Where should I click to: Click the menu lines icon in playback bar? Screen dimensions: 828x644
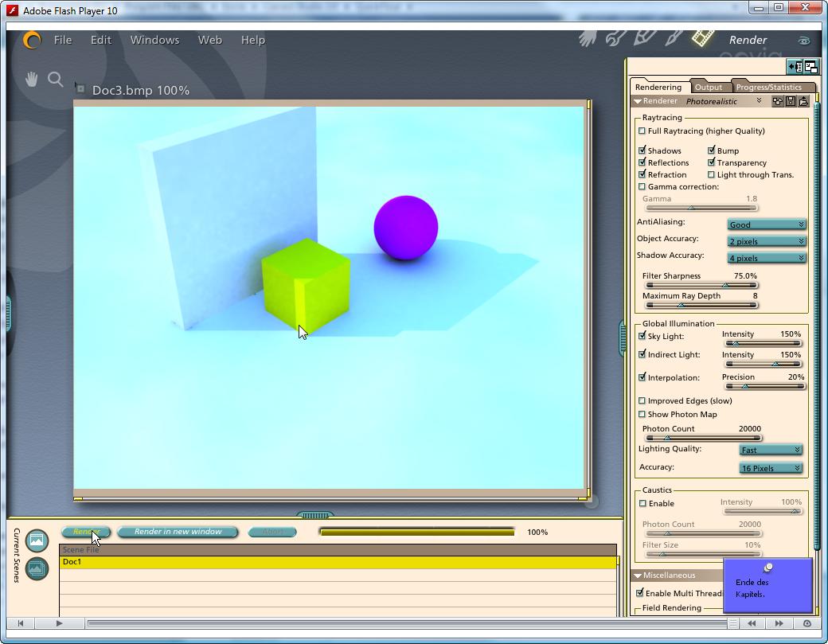733,623
